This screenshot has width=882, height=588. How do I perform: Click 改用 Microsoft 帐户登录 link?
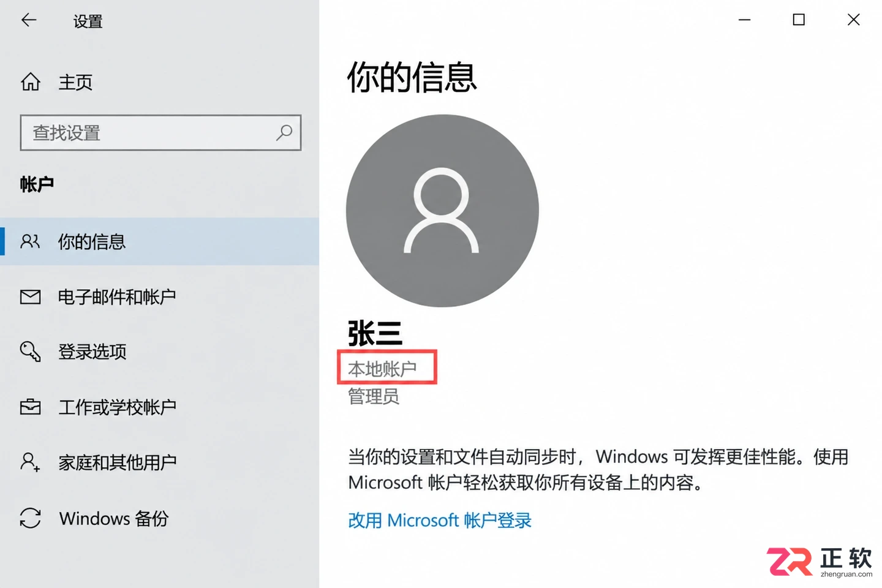pyautogui.click(x=440, y=521)
